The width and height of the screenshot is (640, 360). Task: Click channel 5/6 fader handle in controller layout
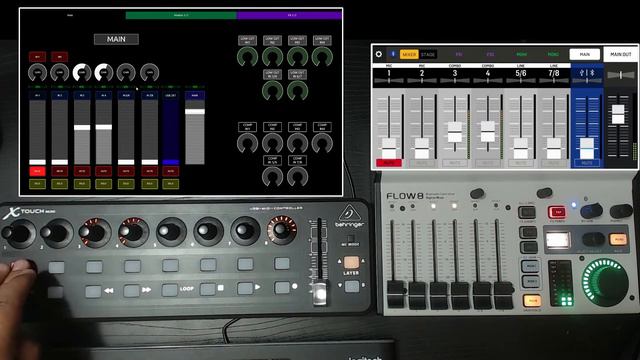click(126, 162)
